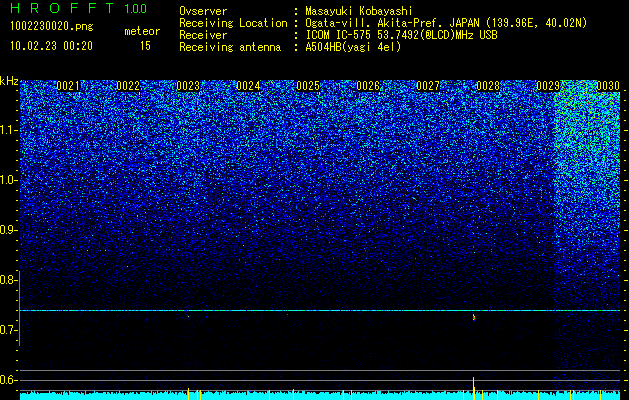The width and height of the screenshot is (629, 400).
Task: Click time marker 0030
Action: (608, 86)
